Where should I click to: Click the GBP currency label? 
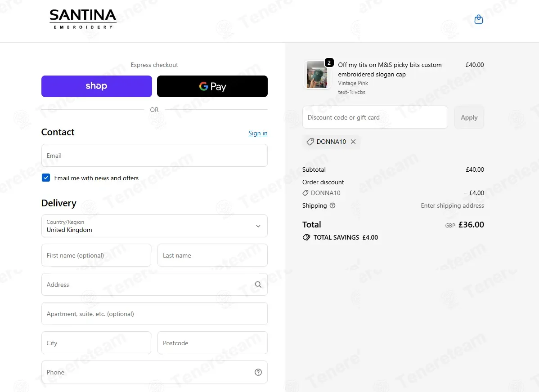(x=450, y=226)
